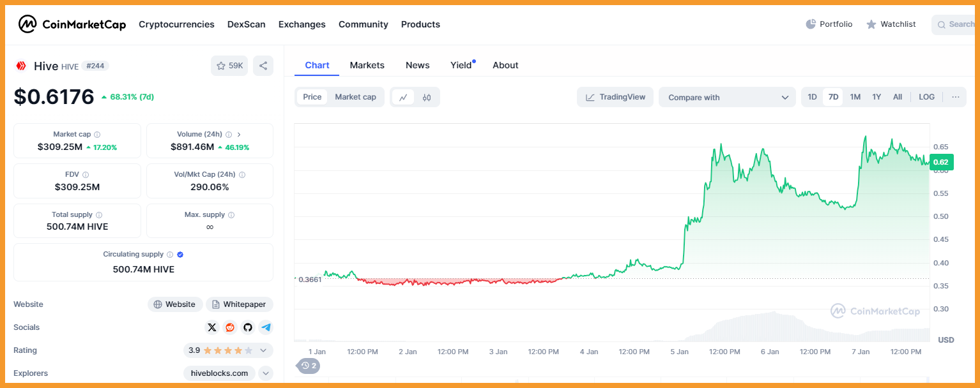Open the X (Twitter) social link
Viewport: 980px width, 388px height.
tap(212, 327)
